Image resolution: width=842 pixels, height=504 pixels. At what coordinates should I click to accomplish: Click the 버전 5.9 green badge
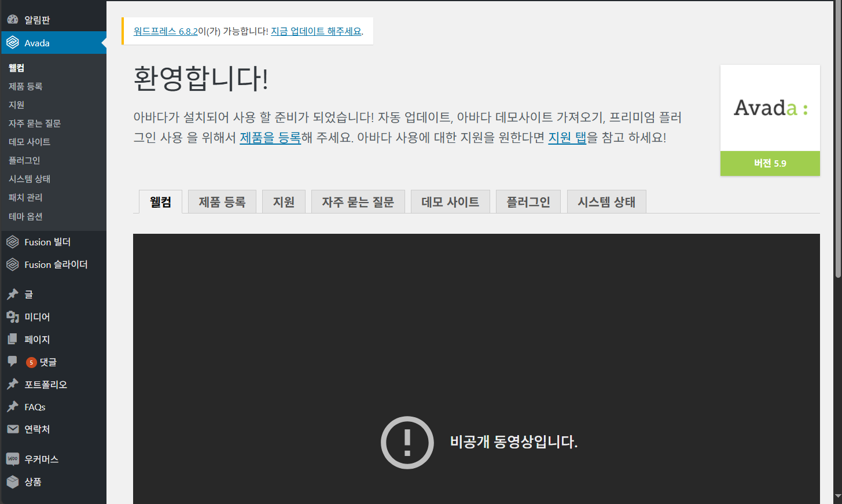(770, 164)
